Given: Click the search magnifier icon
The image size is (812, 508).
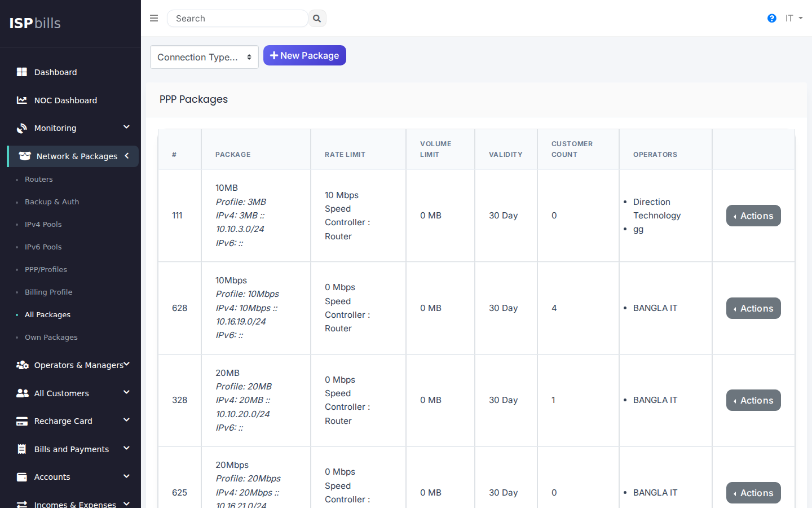Looking at the screenshot, I should click(x=317, y=19).
